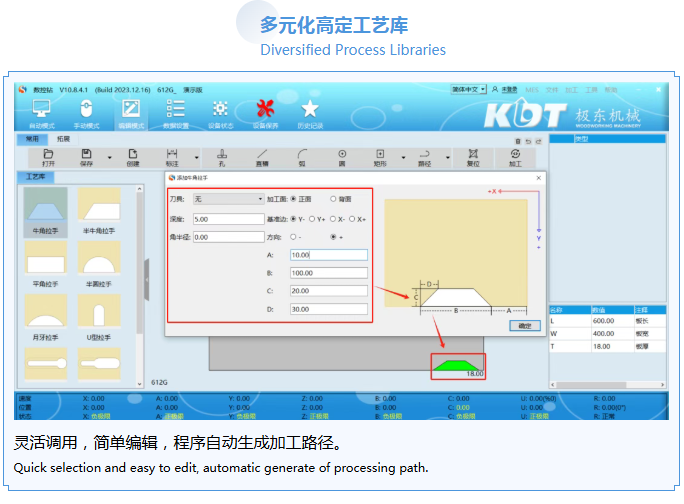This screenshot has width=684, height=504.
Task: Click the 打开 open file toolbar icon
Action: click(x=49, y=157)
